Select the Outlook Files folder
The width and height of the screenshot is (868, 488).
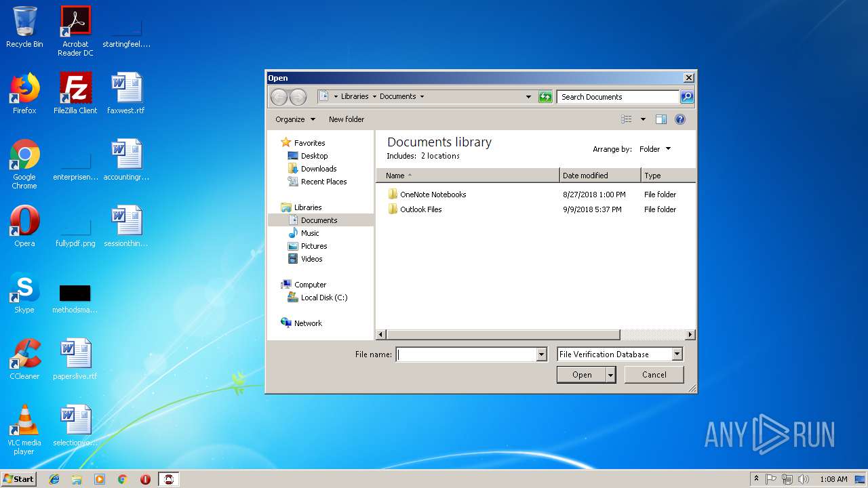tap(420, 209)
